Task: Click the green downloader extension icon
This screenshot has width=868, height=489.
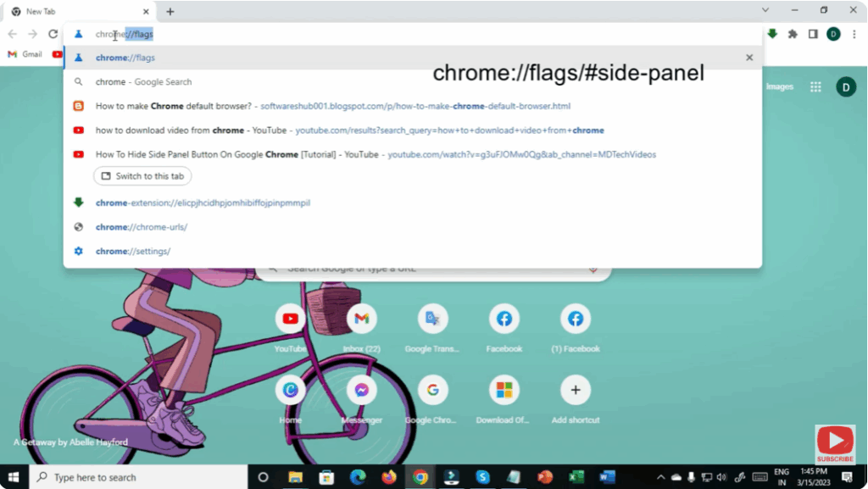Action: pyautogui.click(x=771, y=36)
